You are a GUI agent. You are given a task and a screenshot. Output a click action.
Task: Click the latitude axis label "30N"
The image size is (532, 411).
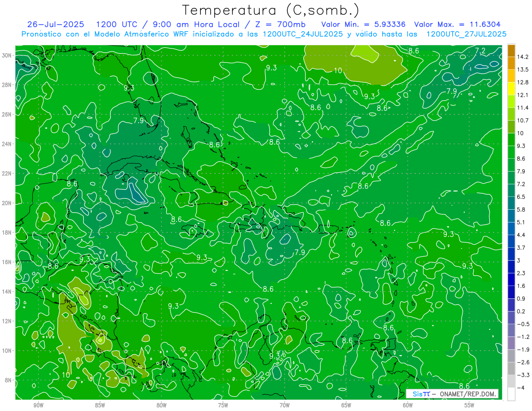tap(7, 55)
